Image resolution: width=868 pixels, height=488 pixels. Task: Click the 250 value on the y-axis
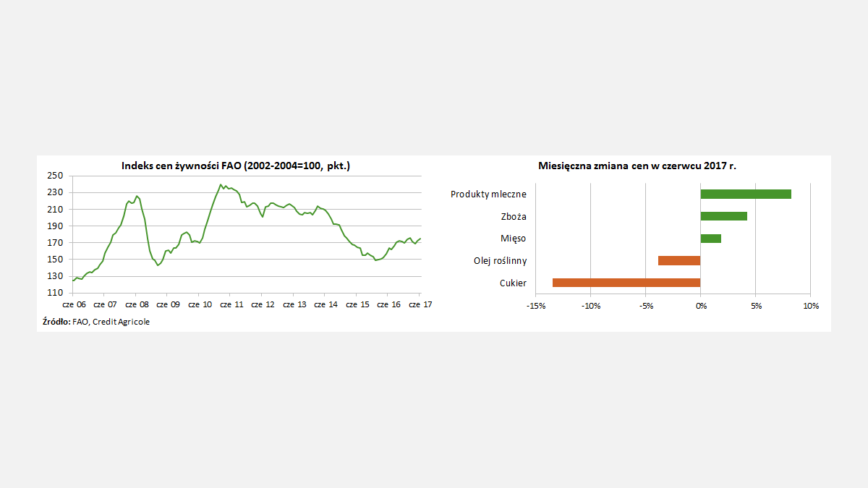click(x=56, y=176)
